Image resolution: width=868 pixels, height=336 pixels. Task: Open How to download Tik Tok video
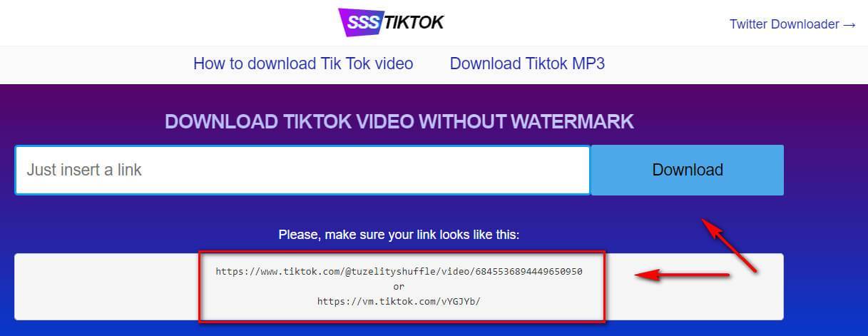303,63
